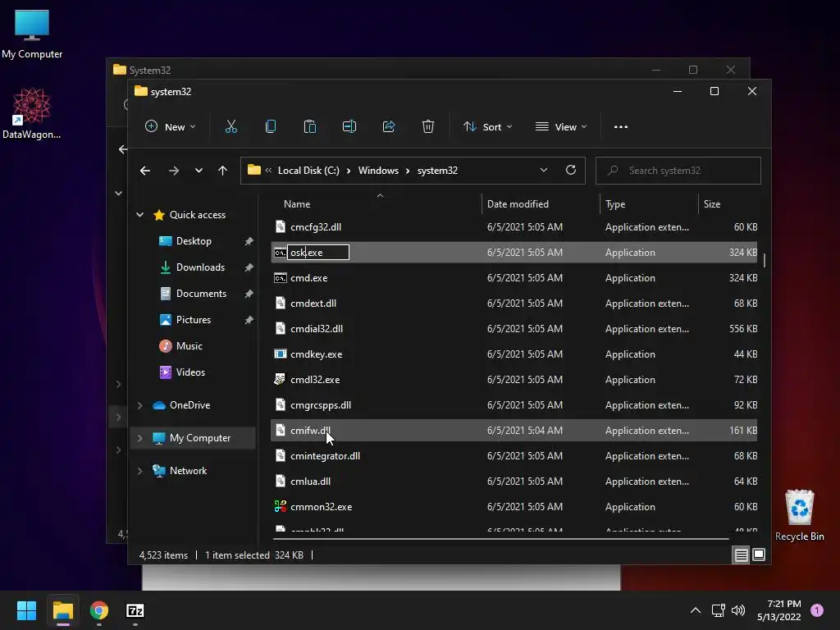Open recent locations dropdown arrow
Screen dimensions: 840x630
click(x=199, y=171)
